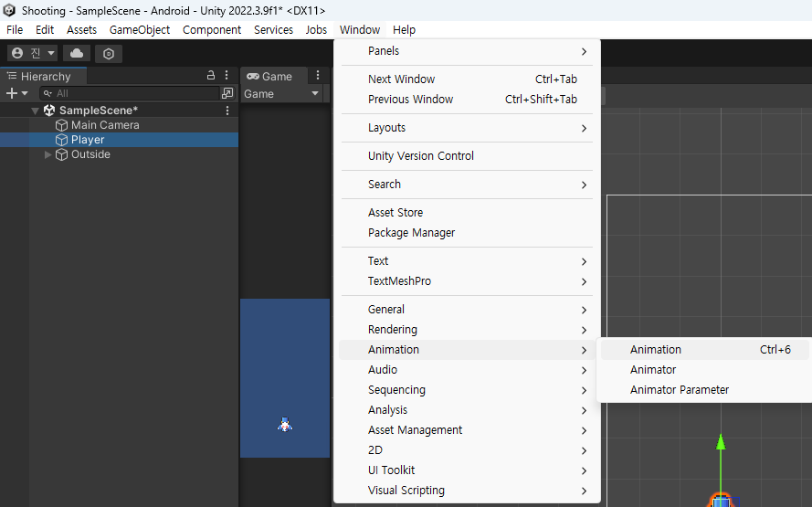Open the Jobs menu
The width and height of the screenshot is (812, 507).
[316, 29]
